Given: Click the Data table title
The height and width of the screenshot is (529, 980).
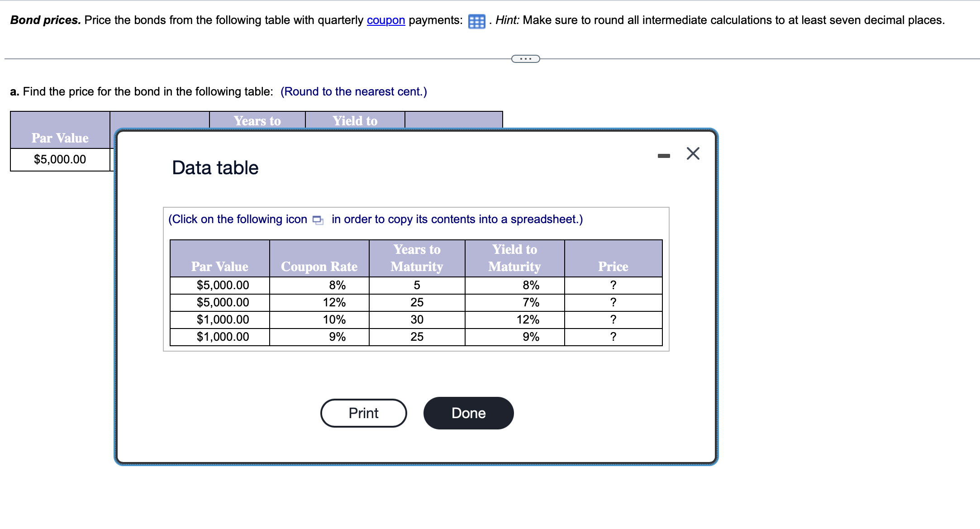Looking at the screenshot, I should (x=215, y=168).
